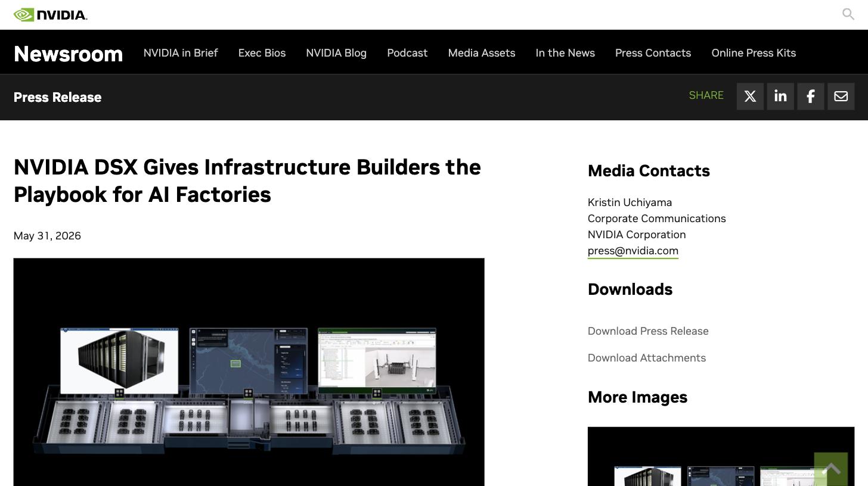Share via email icon
Viewport: 868px width, 486px height.
(x=841, y=96)
